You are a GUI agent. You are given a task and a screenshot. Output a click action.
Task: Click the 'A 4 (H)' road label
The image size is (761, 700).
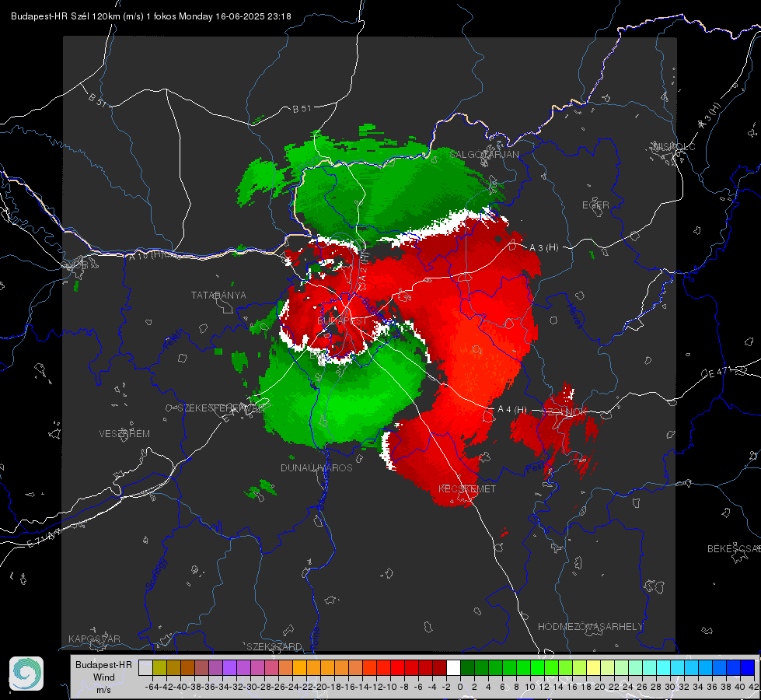click(x=512, y=410)
